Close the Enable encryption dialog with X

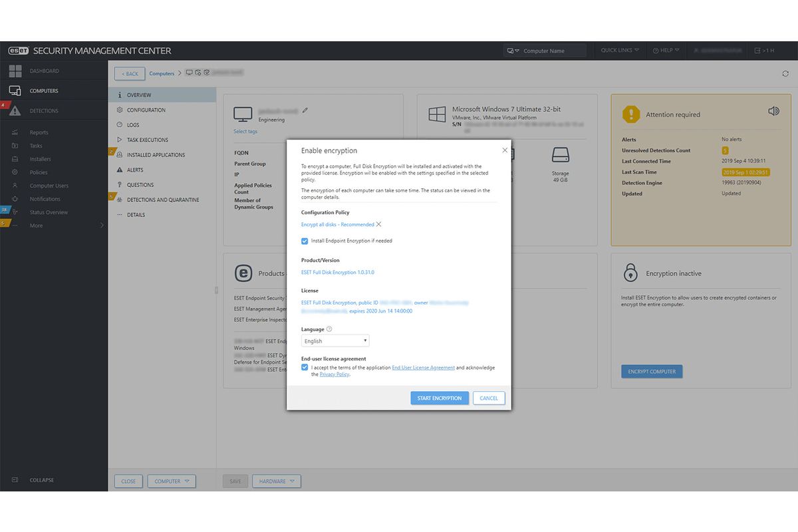tap(505, 150)
